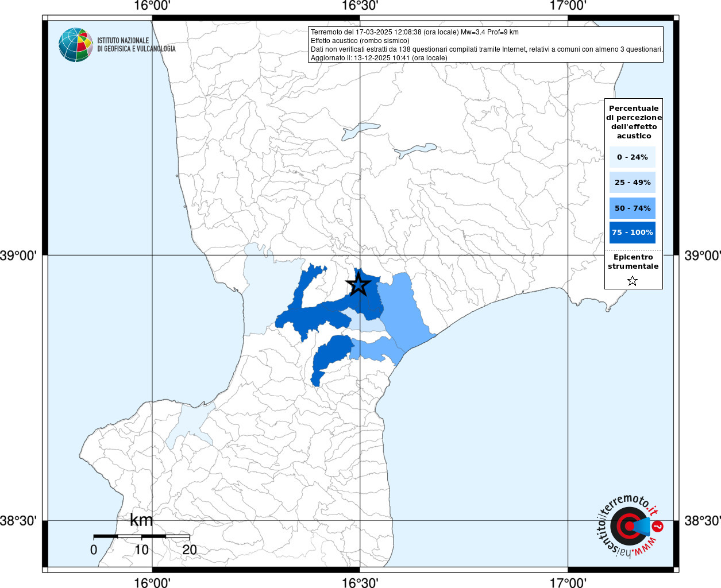Image resolution: width=721 pixels, height=588 pixels.
Task: Click the right 38°30' latitude label
Action: [x=703, y=521]
